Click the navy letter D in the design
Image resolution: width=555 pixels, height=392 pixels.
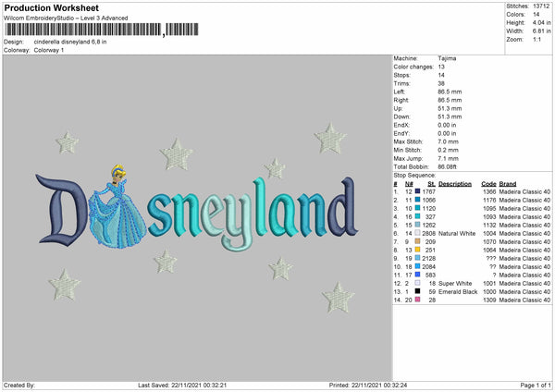click(61, 209)
